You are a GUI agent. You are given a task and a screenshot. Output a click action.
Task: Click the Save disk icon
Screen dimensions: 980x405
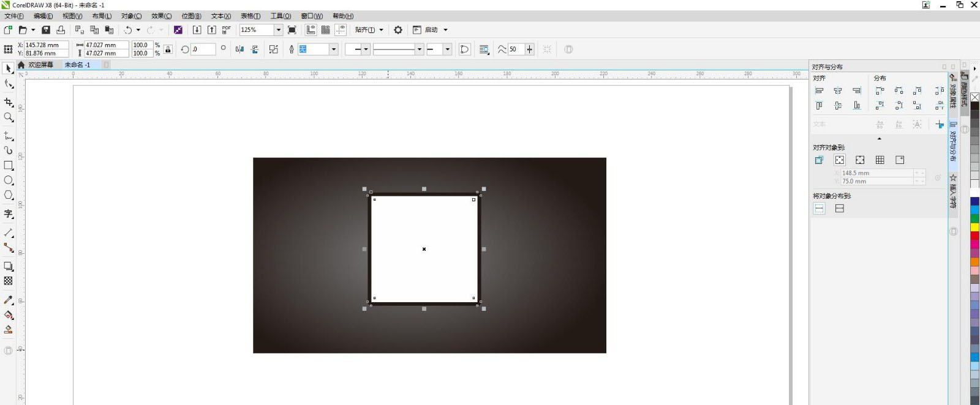45,30
